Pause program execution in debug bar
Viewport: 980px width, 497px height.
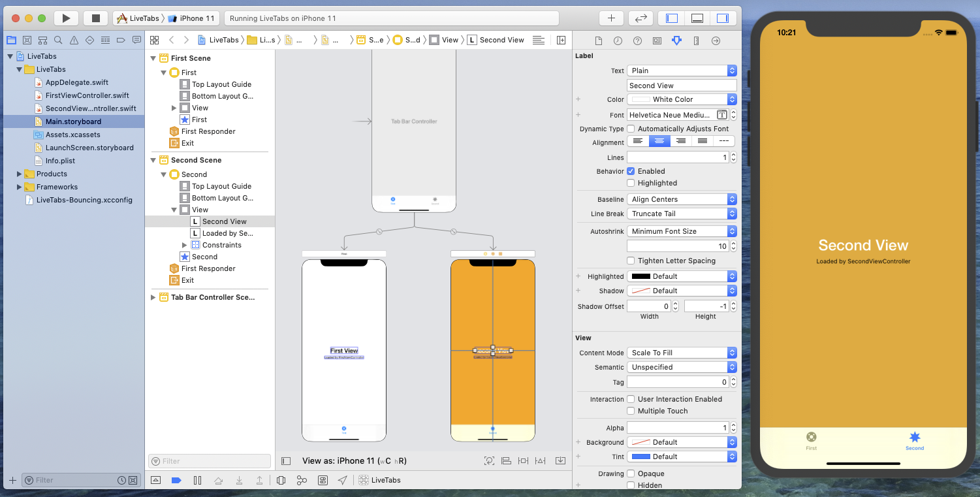pyautogui.click(x=197, y=480)
